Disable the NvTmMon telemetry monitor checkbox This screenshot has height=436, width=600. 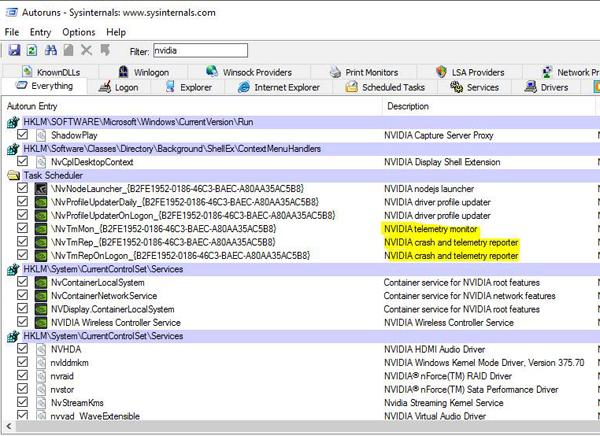pyautogui.click(x=23, y=228)
